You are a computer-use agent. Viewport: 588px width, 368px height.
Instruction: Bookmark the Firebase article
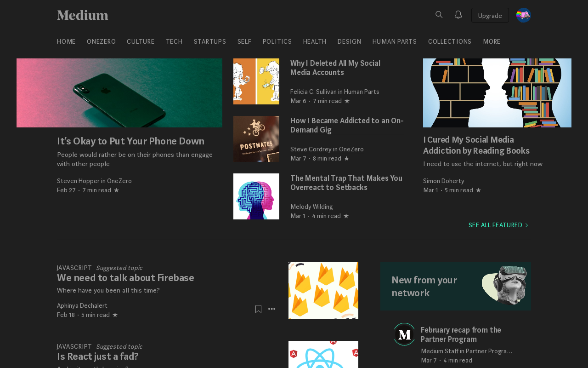point(258,309)
